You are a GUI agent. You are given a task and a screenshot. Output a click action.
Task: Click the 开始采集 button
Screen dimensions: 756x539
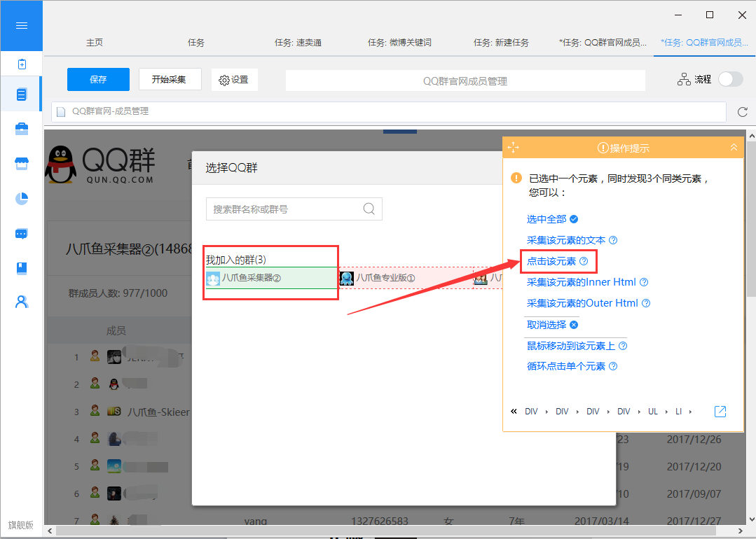(170, 79)
